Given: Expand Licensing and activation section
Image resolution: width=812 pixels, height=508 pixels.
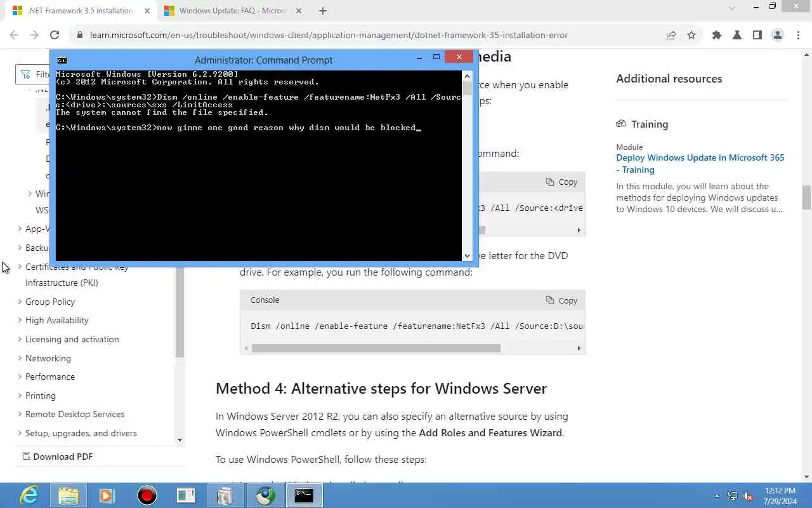Looking at the screenshot, I should 72,339.
